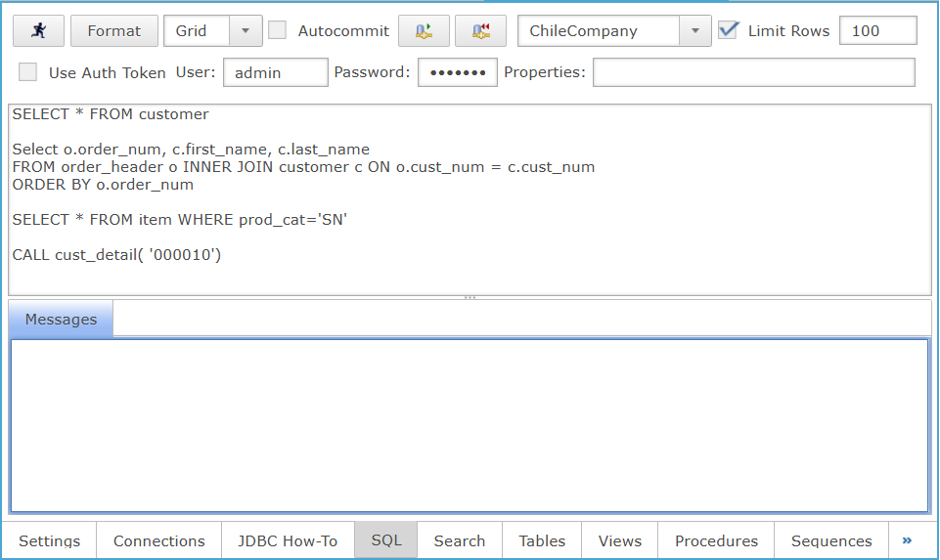Go to the Connections tab
The height and width of the screenshot is (560, 940).
[158, 540]
